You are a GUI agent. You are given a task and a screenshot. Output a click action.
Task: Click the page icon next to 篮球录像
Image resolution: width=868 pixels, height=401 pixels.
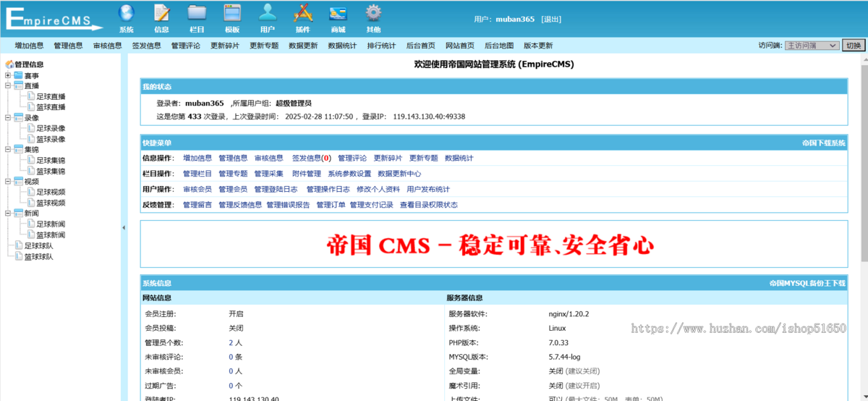31,139
